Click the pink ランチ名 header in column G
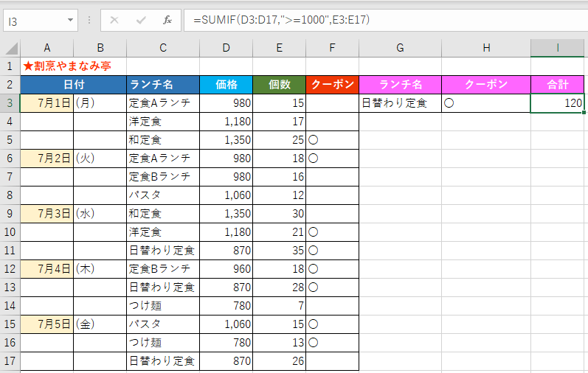This screenshot has height=373, width=588. [x=400, y=85]
